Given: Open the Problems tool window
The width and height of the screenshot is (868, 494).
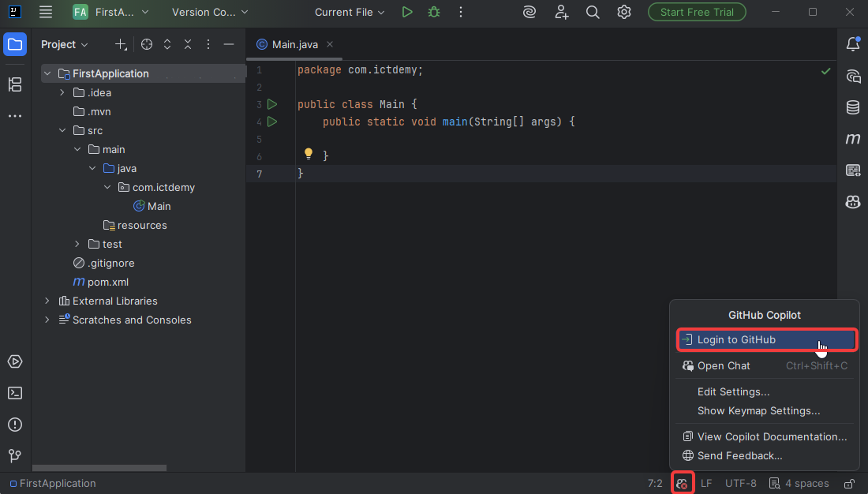Looking at the screenshot, I should point(15,425).
